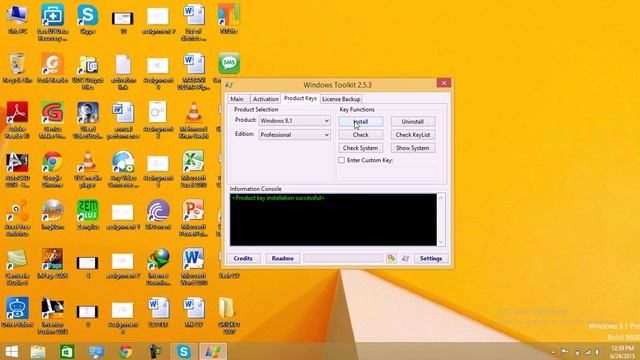Click the custom key text field
The width and height of the screenshot is (640, 360).
(387, 172)
